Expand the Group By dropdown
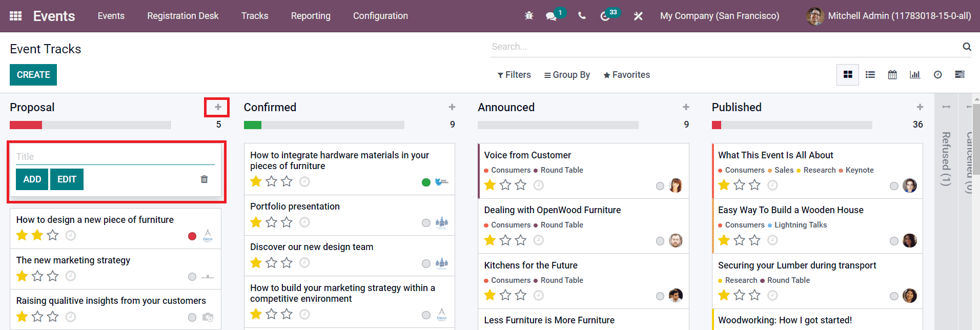The width and height of the screenshot is (980, 330). (x=567, y=75)
